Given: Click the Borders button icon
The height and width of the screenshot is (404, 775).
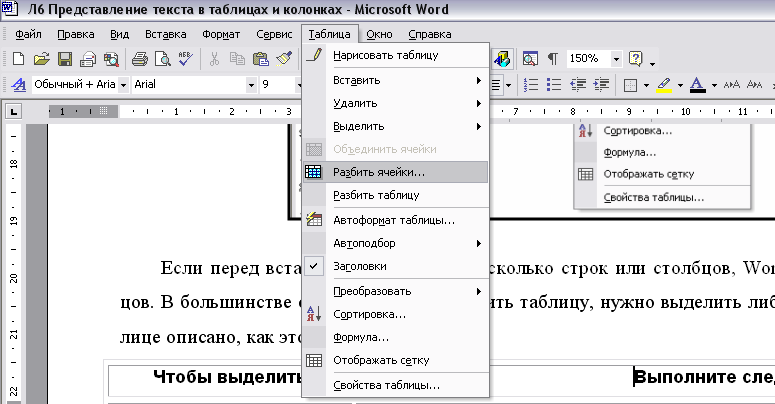Looking at the screenshot, I should click(x=630, y=85).
